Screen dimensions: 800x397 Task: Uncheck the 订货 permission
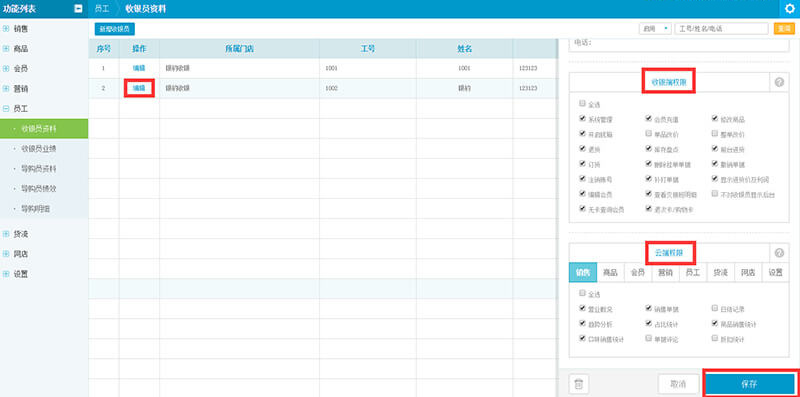582,164
